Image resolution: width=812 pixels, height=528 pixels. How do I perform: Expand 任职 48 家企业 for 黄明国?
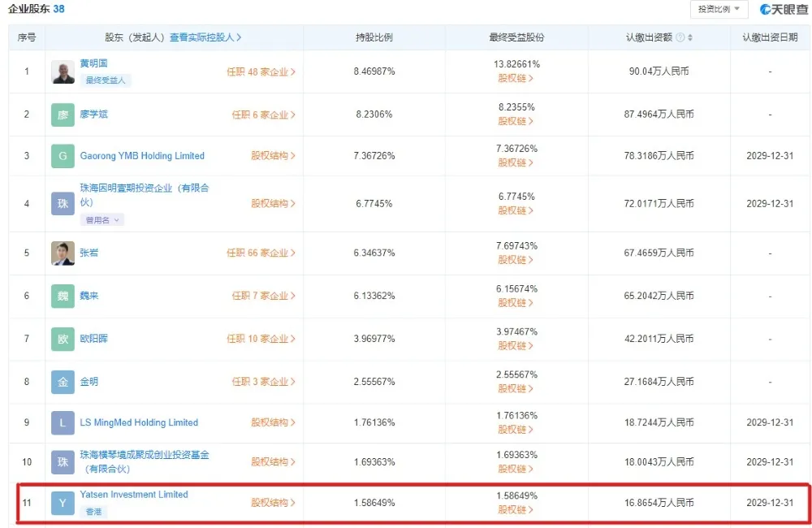coord(261,72)
